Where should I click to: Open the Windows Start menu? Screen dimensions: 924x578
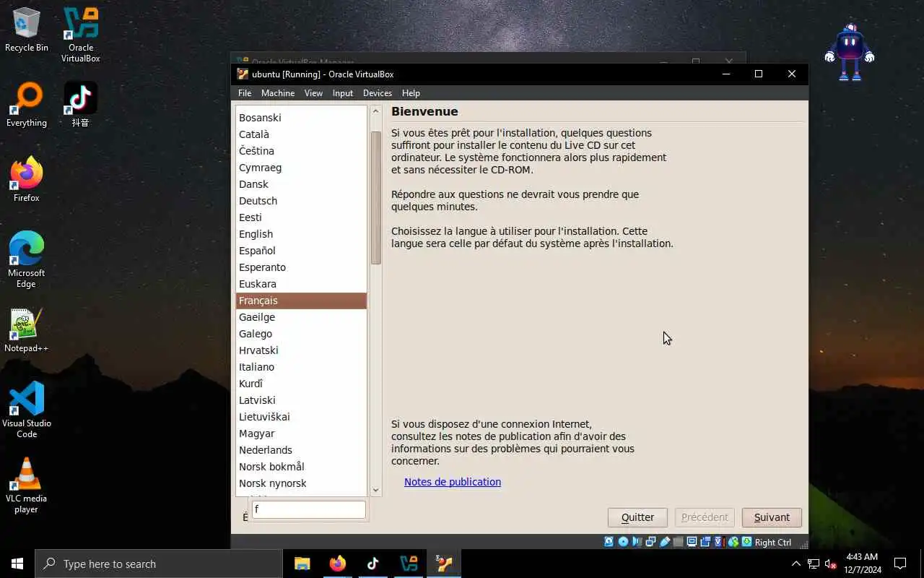17,564
